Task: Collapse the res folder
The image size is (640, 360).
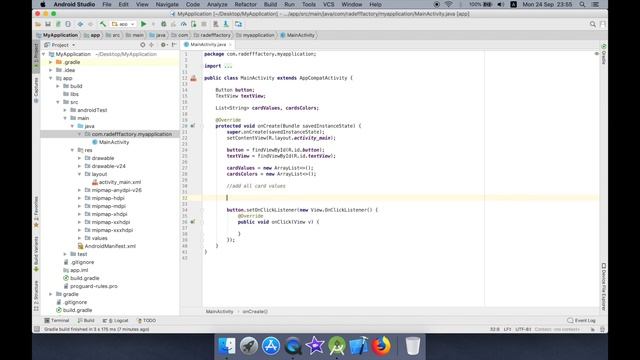Action: [x=72, y=150]
